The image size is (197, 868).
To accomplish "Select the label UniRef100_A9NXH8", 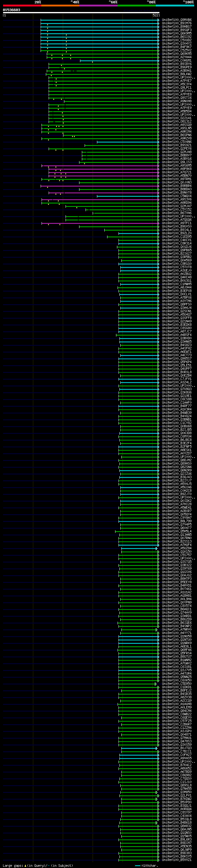I will [177, 101].
